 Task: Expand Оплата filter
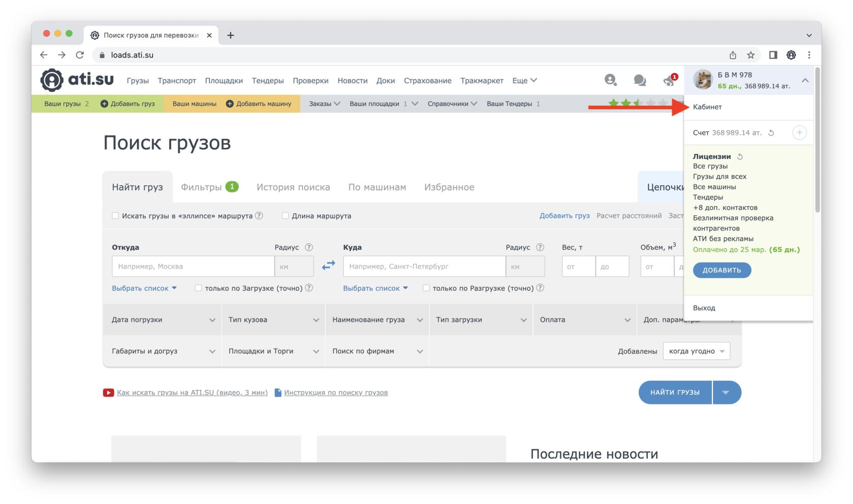[585, 320]
